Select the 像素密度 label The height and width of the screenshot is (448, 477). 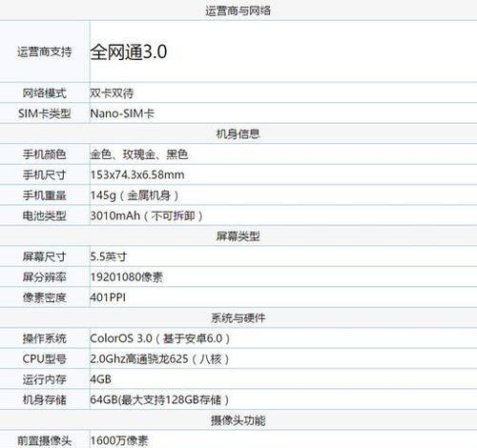[x=45, y=297]
